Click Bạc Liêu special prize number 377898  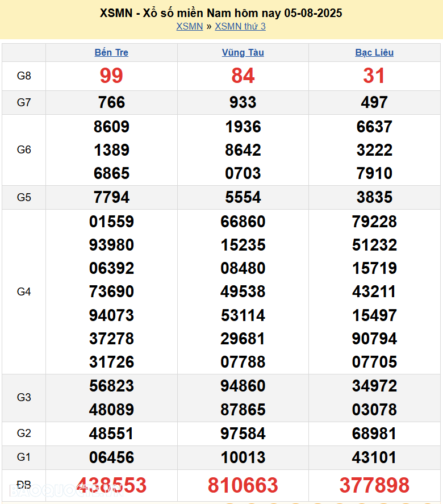point(374,485)
